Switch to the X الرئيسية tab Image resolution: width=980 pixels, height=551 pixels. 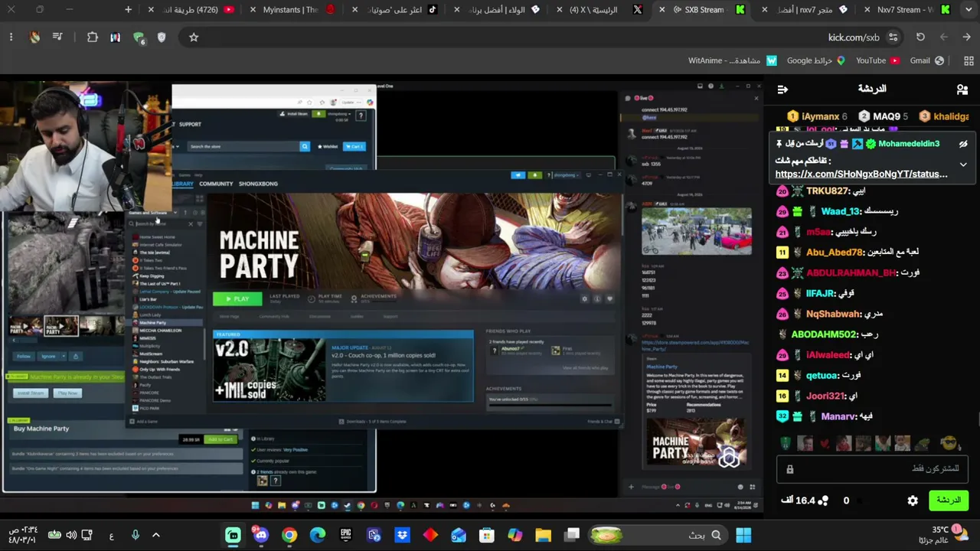coord(602,10)
